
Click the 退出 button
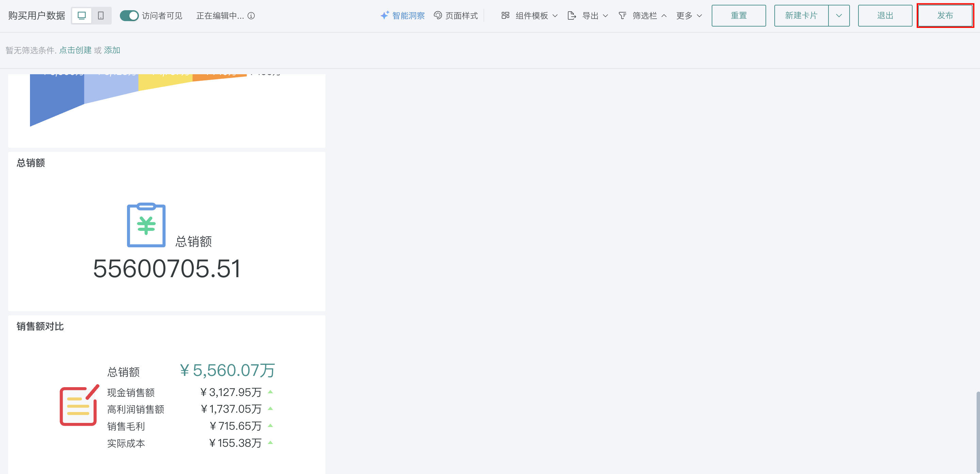click(x=885, y=16)
